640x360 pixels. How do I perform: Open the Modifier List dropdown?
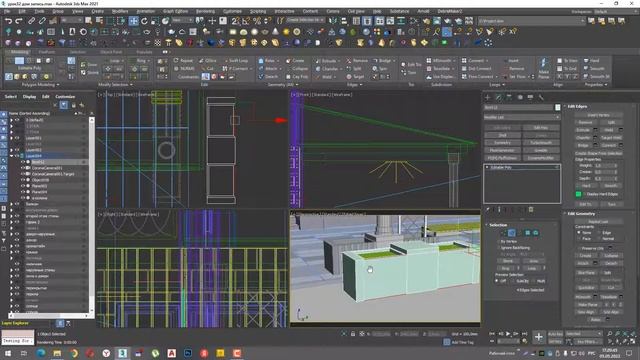coord(522,117)
